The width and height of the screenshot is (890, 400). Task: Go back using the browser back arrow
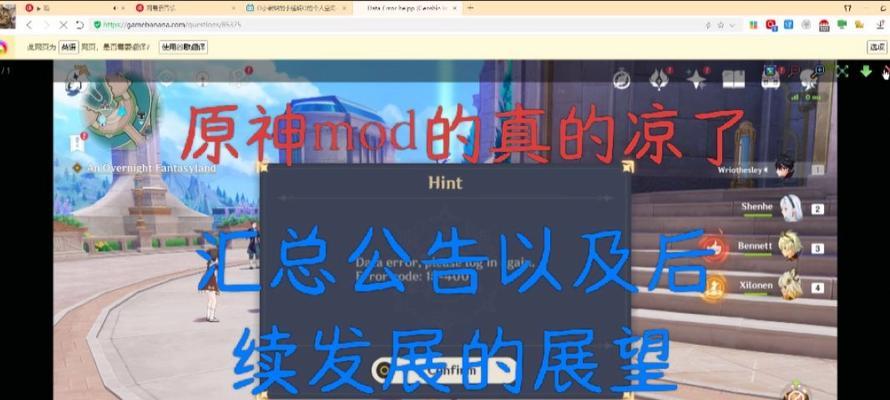(x=29, y=25)
